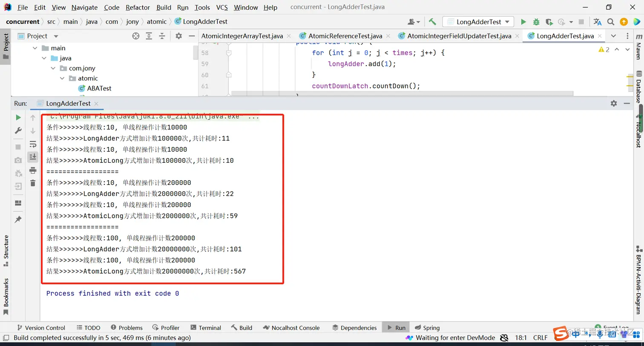The image size is (644, 346).
Task: Close the LongAdderTest.java editor tab
Action: (x=599, y=36)
